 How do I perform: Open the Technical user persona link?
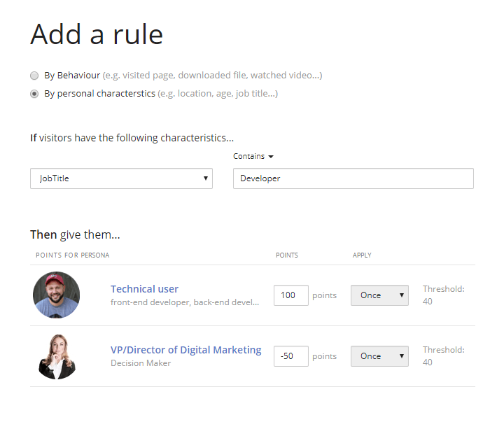coord(144,289)
